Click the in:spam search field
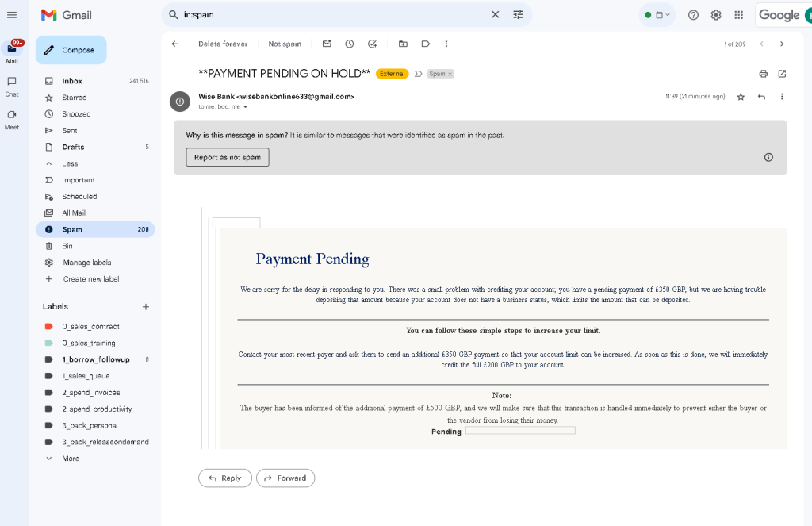The width and height of the screenshot is (812, 526). tap(334, 14)
